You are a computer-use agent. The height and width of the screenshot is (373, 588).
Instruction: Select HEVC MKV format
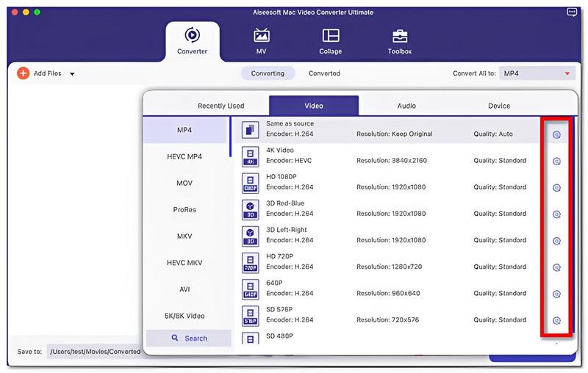tap(184, 263)
